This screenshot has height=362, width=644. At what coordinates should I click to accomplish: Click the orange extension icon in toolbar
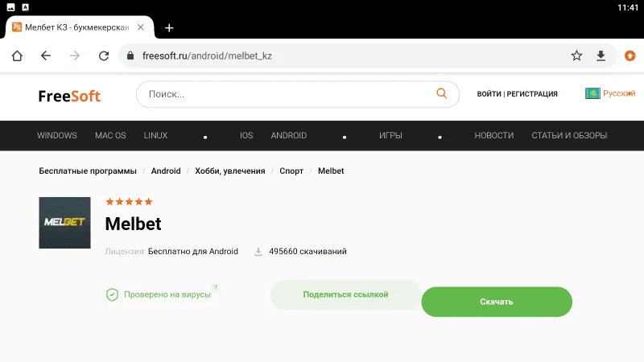point(630,56)
